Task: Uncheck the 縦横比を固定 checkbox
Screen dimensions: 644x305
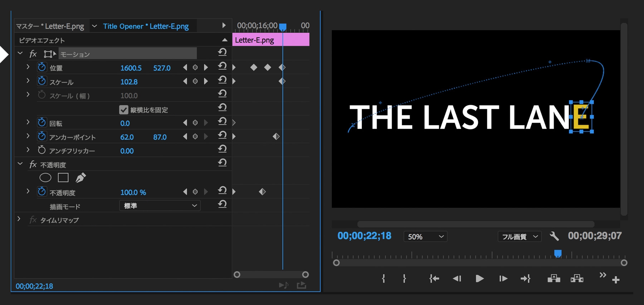Action: pos(124,110)
